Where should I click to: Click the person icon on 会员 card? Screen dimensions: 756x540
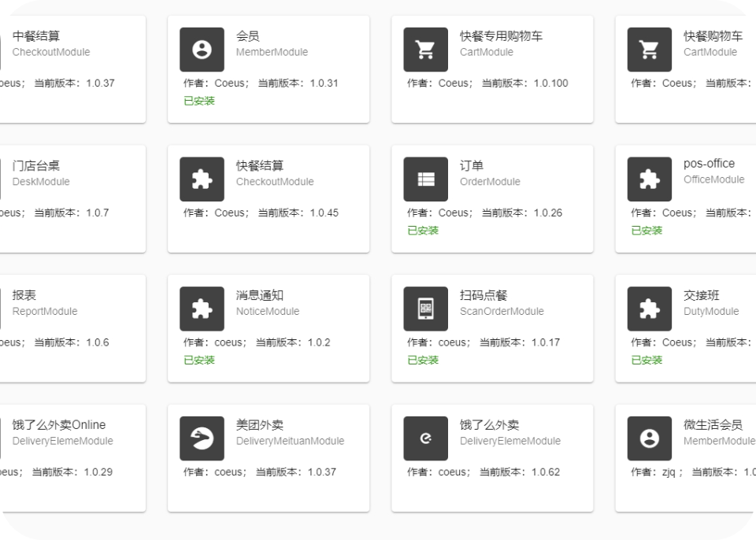[202, 50]
